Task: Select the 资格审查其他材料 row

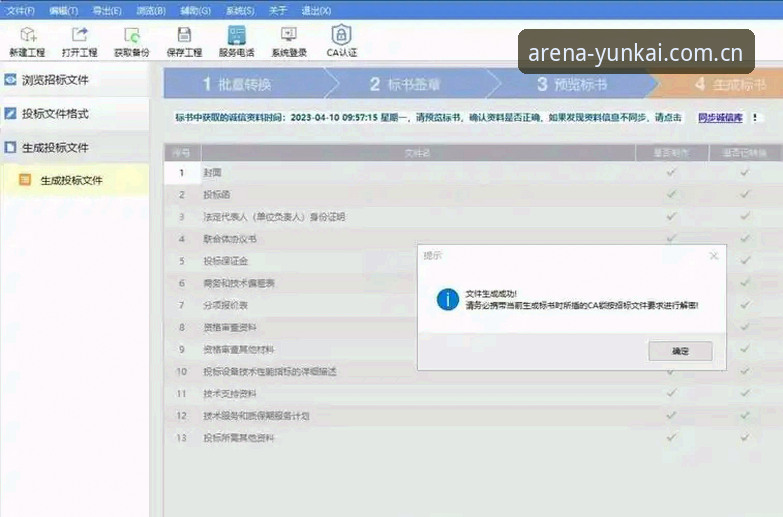Action: point(291,349)
